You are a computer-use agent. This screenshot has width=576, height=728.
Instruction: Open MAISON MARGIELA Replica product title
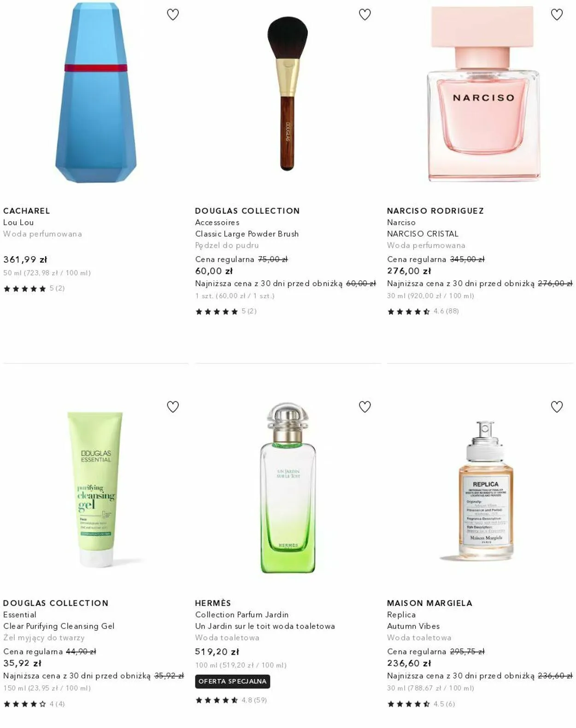click(429, 603)
